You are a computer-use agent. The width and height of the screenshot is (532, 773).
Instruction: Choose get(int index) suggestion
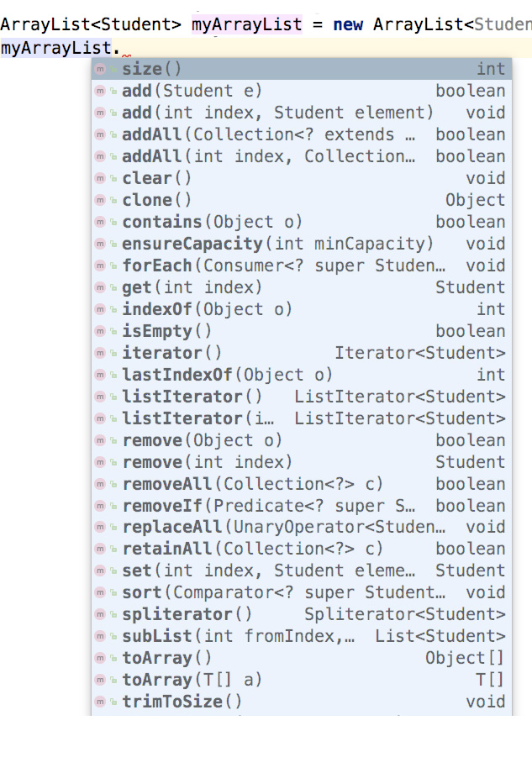click(192, 287)
